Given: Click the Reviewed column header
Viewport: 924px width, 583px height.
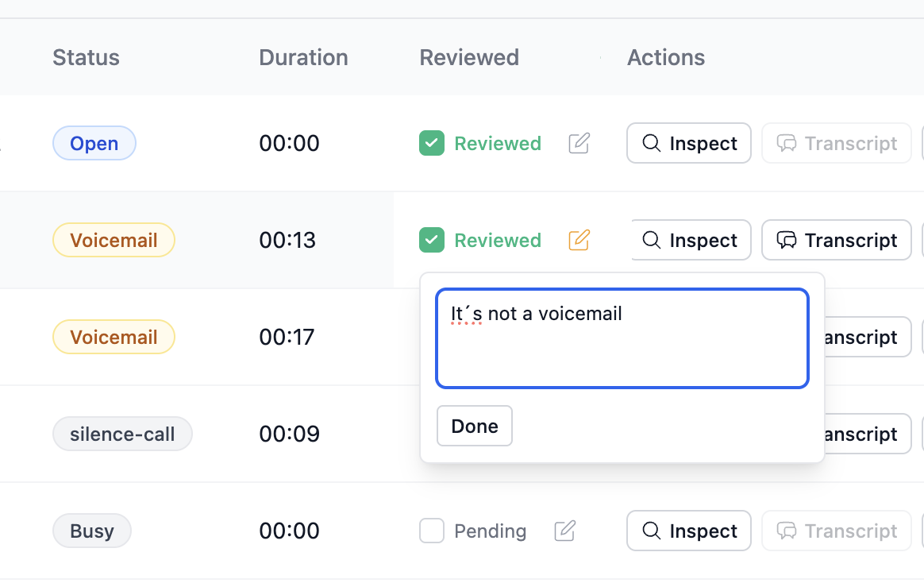Looking at the screenshot, I should click(x=469, y=58).
